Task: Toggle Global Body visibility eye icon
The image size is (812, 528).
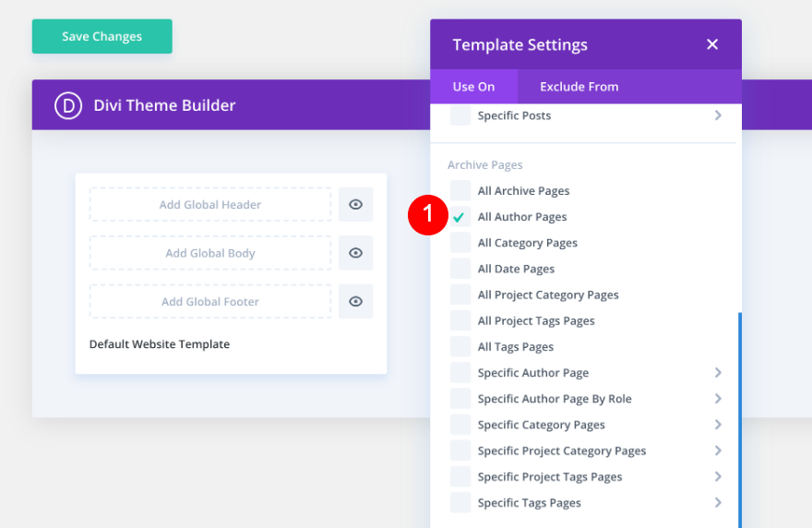Action: click(355, 253)
